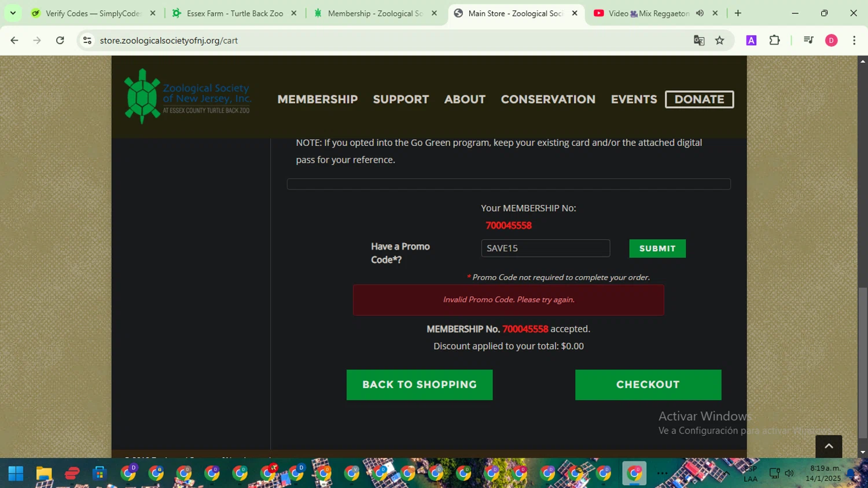
Task: Show taskbar overflow three dots
Action: click(x=663, y=474)
